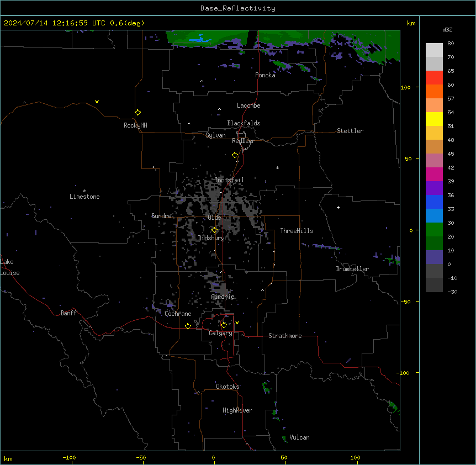Image resolution: width=476 pixels, height=465 pixels.
Task: Pick the purple 36-39 dBZ legend swatch
Action: tap(434, 188)
